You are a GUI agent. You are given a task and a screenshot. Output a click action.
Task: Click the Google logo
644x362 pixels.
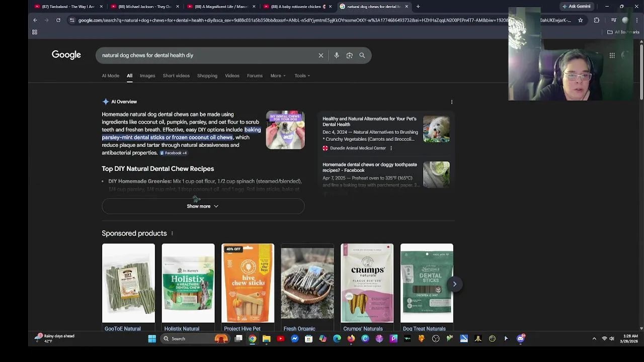pyautogui.click(x=66, y=55)
